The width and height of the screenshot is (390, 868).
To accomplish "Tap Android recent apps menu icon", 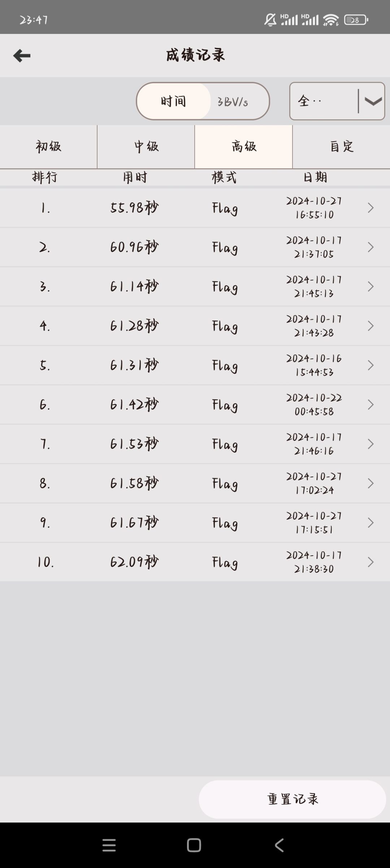I will point(109,845).
